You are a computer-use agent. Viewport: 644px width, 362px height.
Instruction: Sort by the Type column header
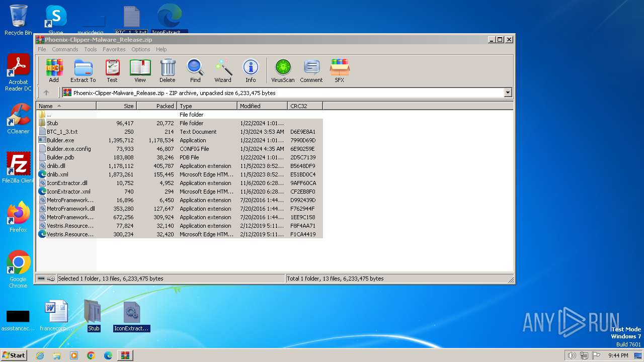coord(207,106)
